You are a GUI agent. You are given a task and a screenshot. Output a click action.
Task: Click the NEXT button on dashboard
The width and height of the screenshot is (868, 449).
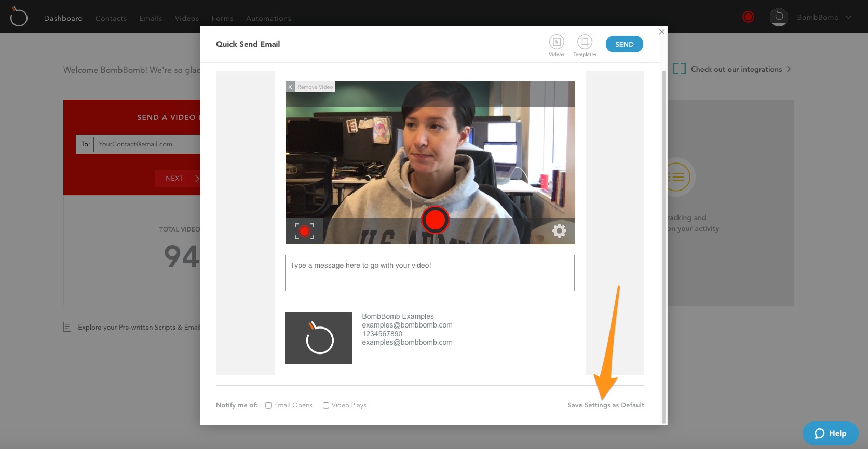[x=178, y=179]
